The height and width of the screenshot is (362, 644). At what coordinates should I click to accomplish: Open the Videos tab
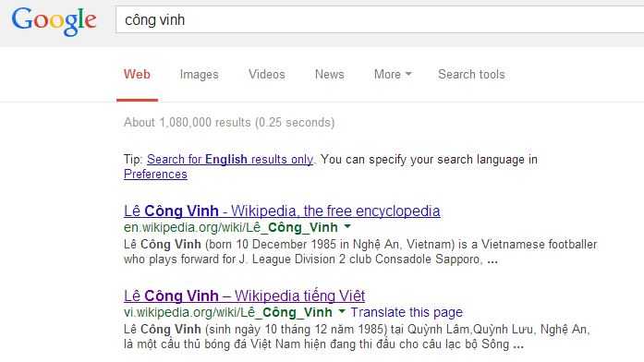click(x=266, y=74)
